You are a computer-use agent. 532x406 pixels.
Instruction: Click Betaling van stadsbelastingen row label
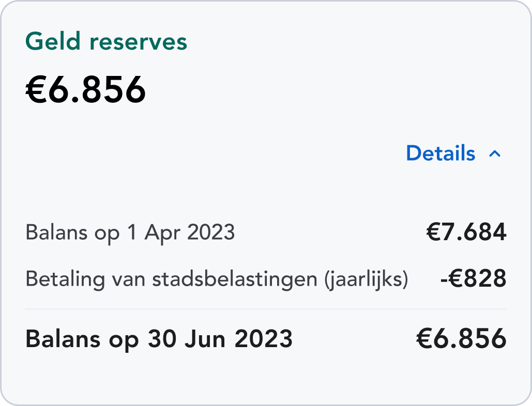click(217, 279)
